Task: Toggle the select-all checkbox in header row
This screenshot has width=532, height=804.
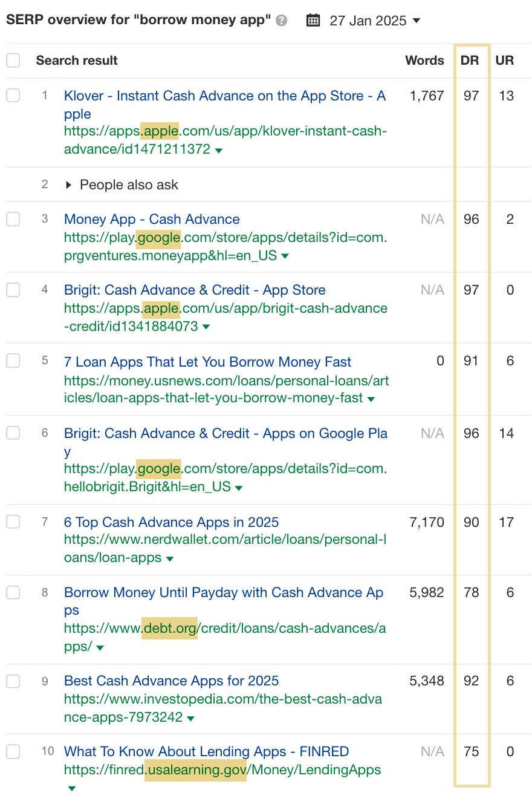Action: pos(13,60)
